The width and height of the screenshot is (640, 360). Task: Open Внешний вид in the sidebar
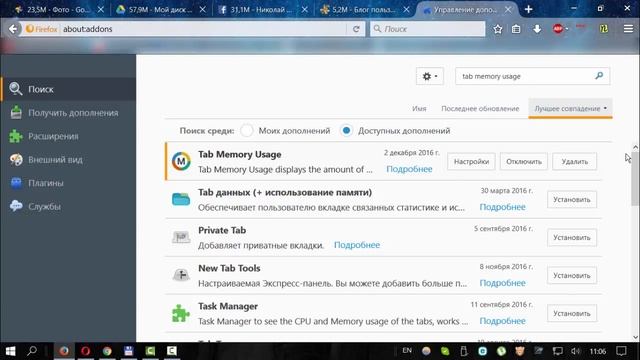click(x=68, y=160)
